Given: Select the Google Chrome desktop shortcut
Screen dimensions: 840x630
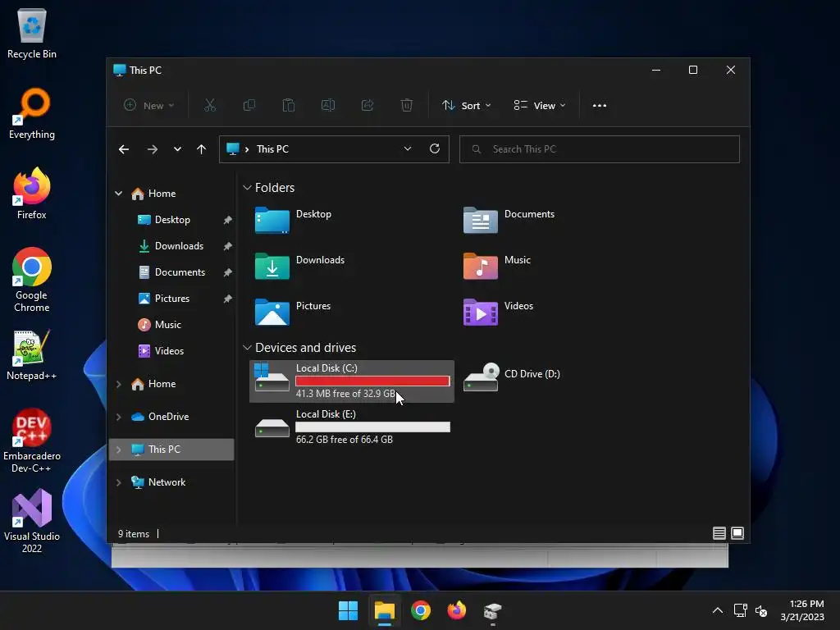Looking at the screenshot, I should 32,280.
